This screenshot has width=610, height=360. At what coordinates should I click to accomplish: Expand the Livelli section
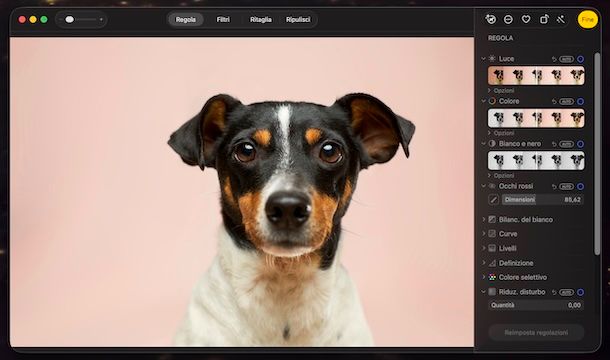(x=484, y=248)
